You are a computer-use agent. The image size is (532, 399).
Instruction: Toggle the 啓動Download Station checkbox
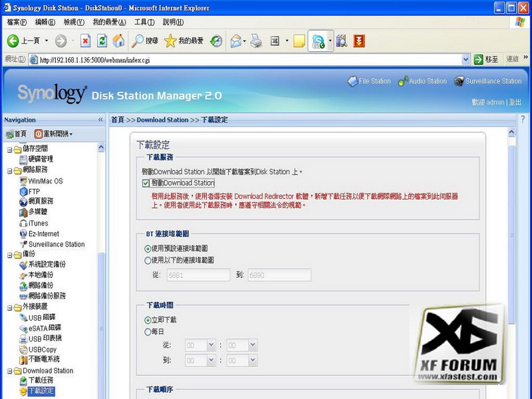(x=146, y=184)
